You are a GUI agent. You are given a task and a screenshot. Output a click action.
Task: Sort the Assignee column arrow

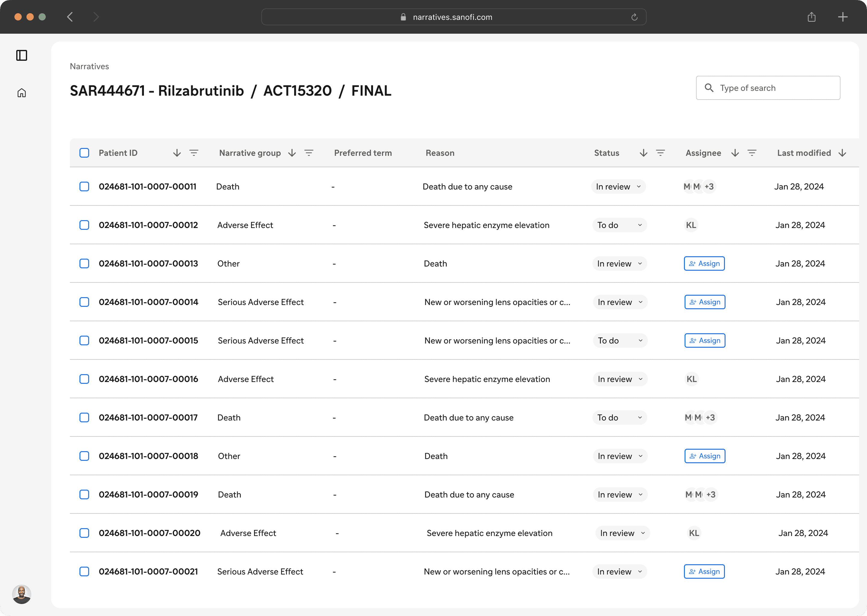point(735,153)
